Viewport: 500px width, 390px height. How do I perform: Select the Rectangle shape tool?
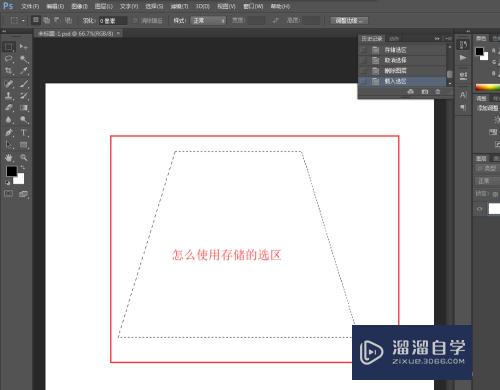(x=23, y=145)
